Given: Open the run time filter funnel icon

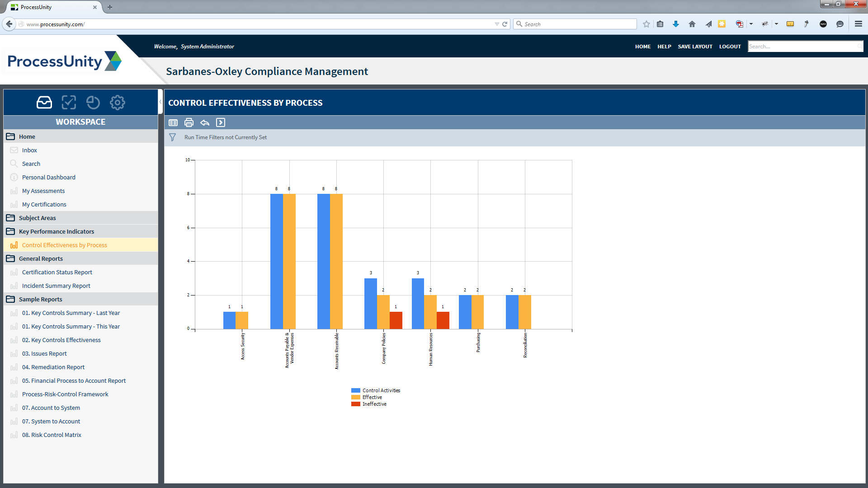Looking at the screenshot, I should [173, 137].
